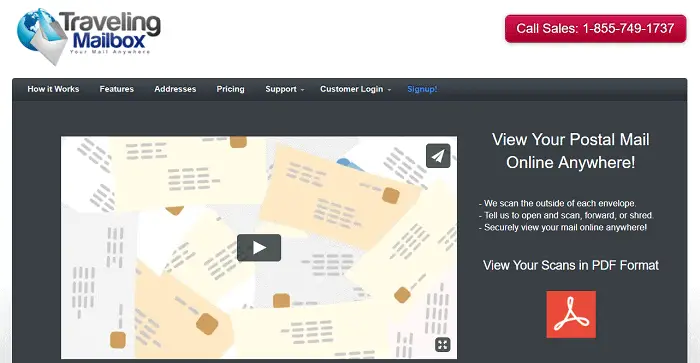The height and width of the screenshot is (363, 700).
Task: Click the paper plane share icon
Action: point(438,155)
